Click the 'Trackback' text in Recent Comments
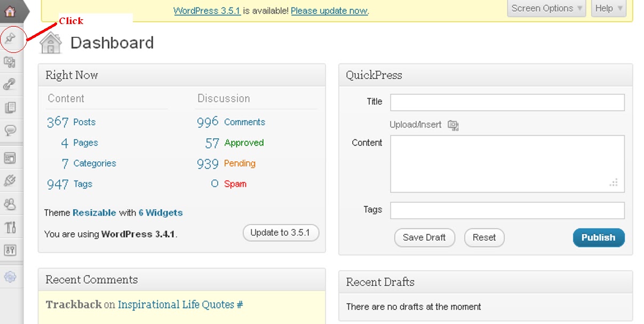 pyautogui.click(x=74, y=305)
